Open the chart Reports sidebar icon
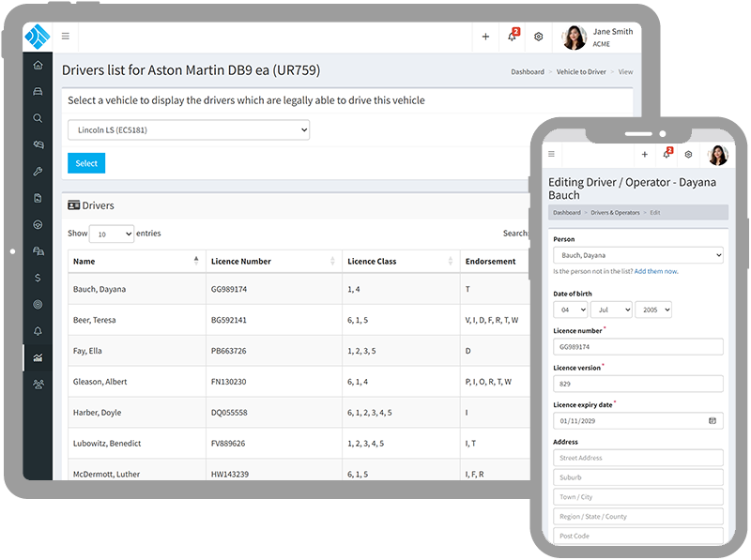This screenshot has height=560, width=751. pos(38,357)
